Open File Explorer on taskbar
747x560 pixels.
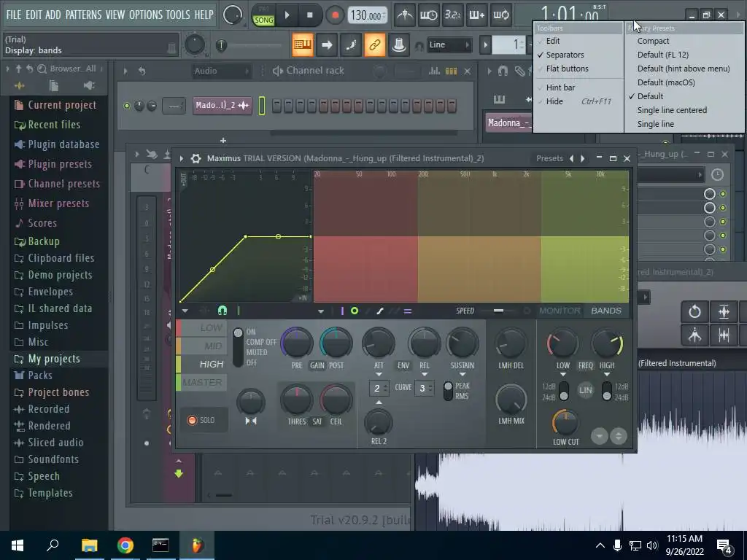(89, 545)
